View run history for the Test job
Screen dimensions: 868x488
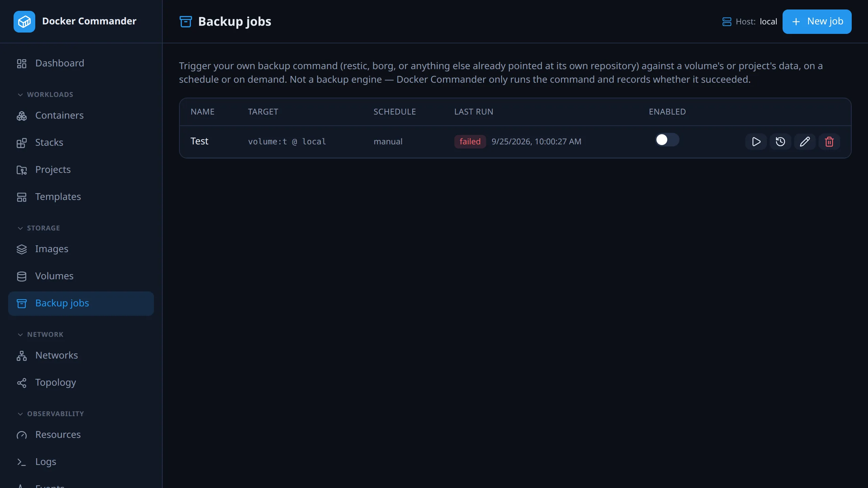coord(780,142)
